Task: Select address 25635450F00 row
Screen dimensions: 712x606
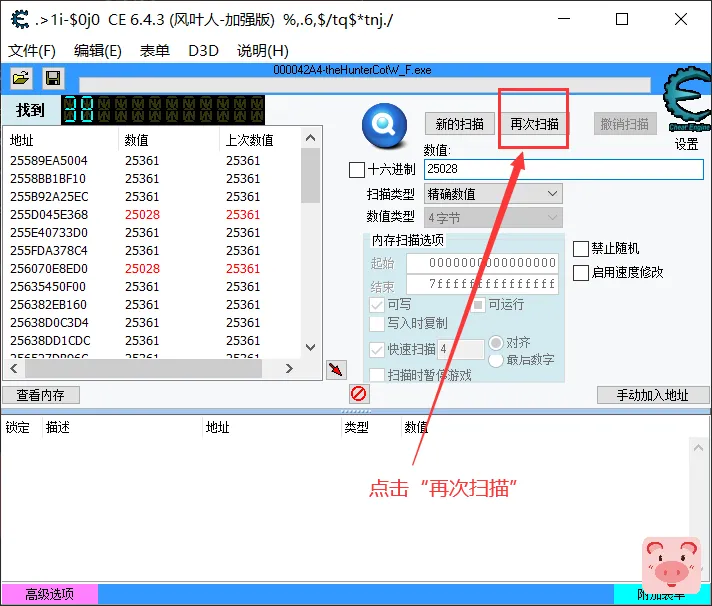Action: pos(152,287)
